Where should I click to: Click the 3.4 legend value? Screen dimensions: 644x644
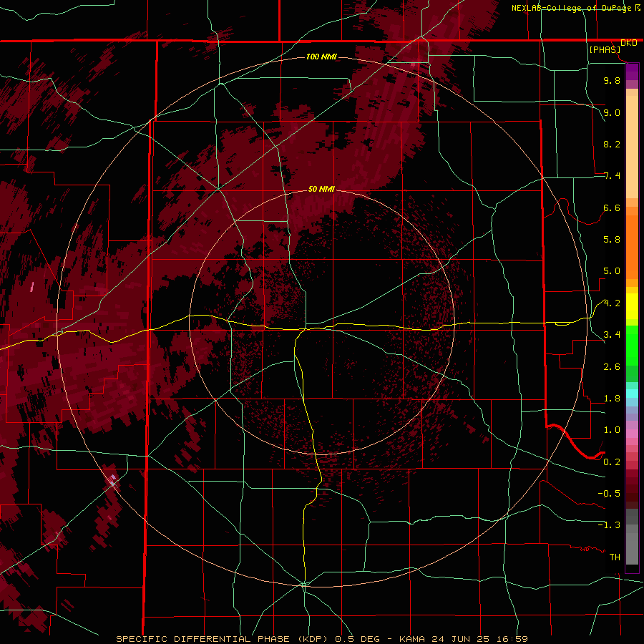[612, 335]
